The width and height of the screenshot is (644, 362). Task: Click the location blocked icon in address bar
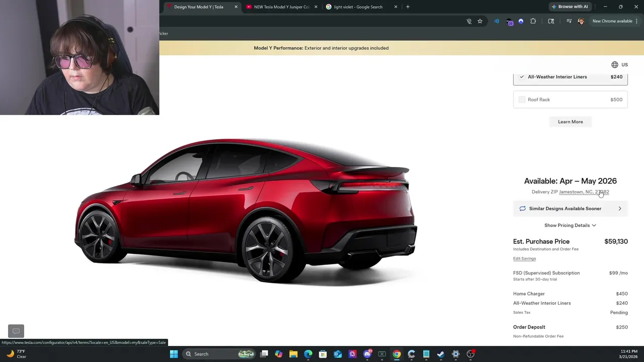pyautogui.click(x=469, y=21)
